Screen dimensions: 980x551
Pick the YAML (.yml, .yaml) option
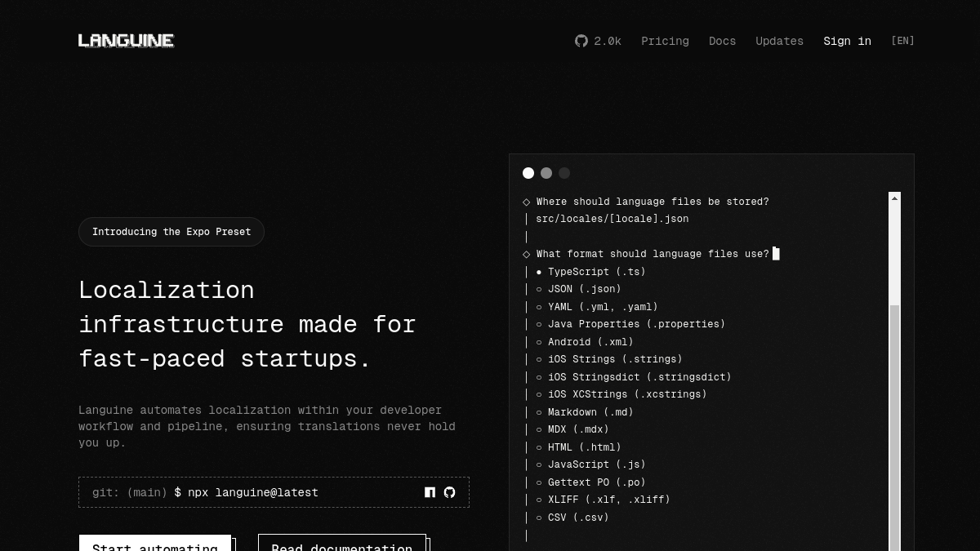(x=597, y=307)
